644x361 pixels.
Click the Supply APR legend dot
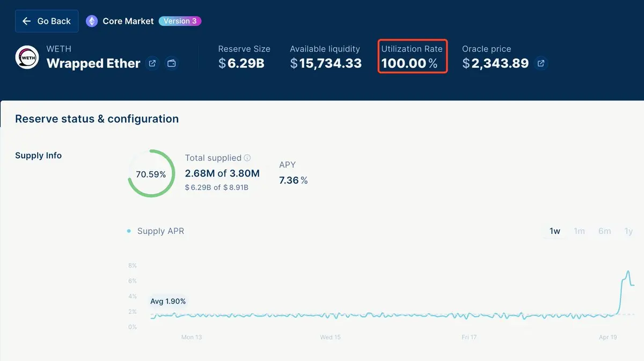[129, 231]
